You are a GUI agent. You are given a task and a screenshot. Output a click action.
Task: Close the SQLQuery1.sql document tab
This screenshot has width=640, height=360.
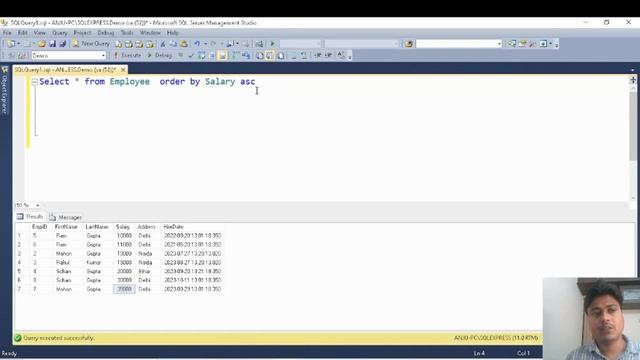(x=123, y=70)
